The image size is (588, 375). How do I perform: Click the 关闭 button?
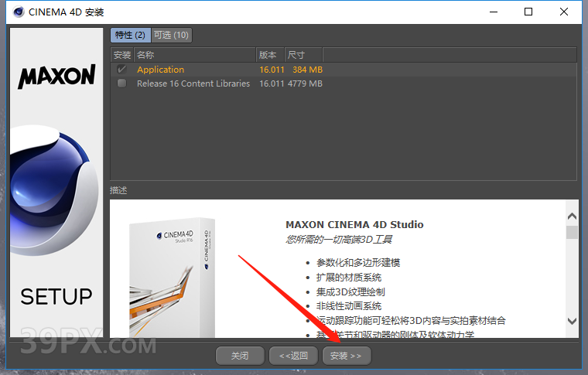[240, 356]
